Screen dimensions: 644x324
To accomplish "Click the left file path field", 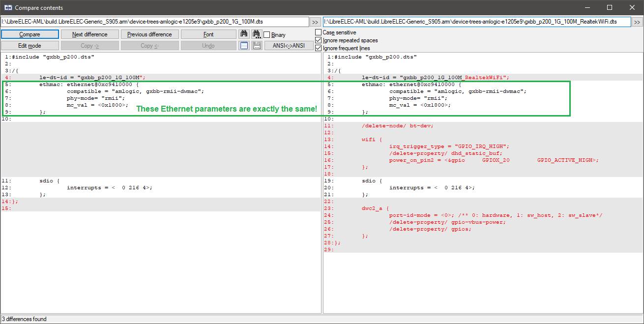I will coord(154,22).
